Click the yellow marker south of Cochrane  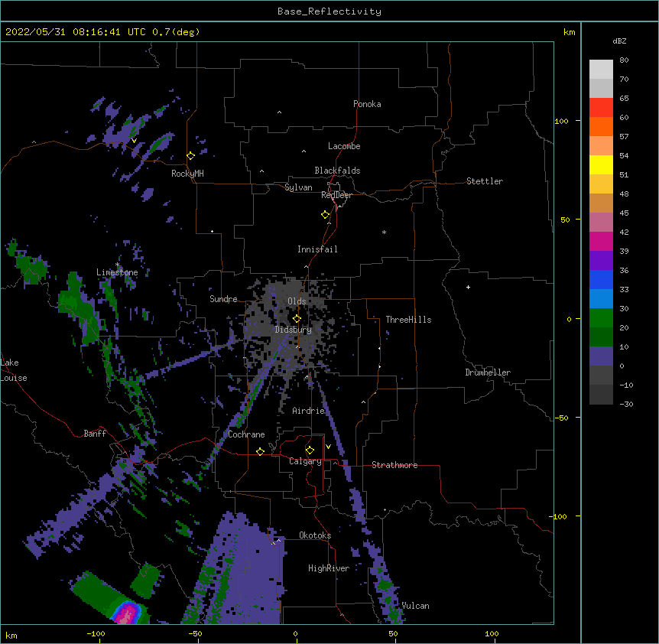click(x=260, y=451)
